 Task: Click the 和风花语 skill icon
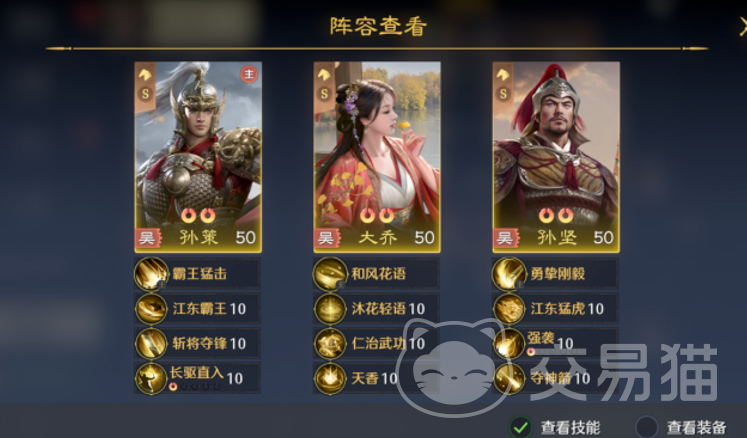tap(330, 274)
